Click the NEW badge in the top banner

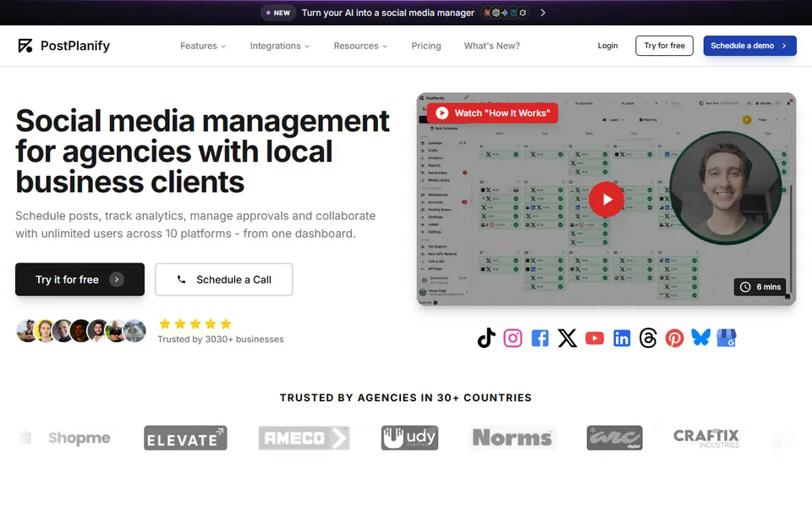pyautogui.click(x=278, y=13)
